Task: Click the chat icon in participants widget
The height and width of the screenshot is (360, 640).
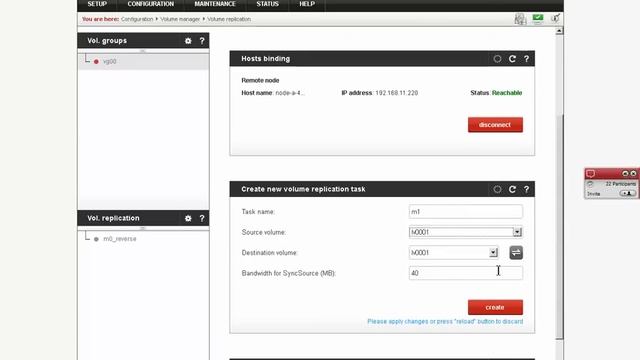Action: (x=590, y=173)
